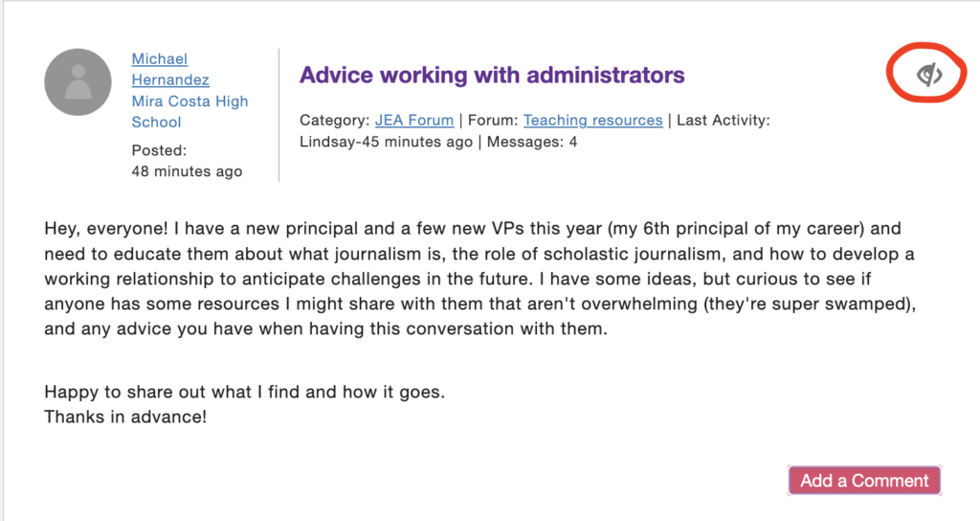Select the 48 minutes ago timestamp
980x521 pixels.
click(187, 171)
